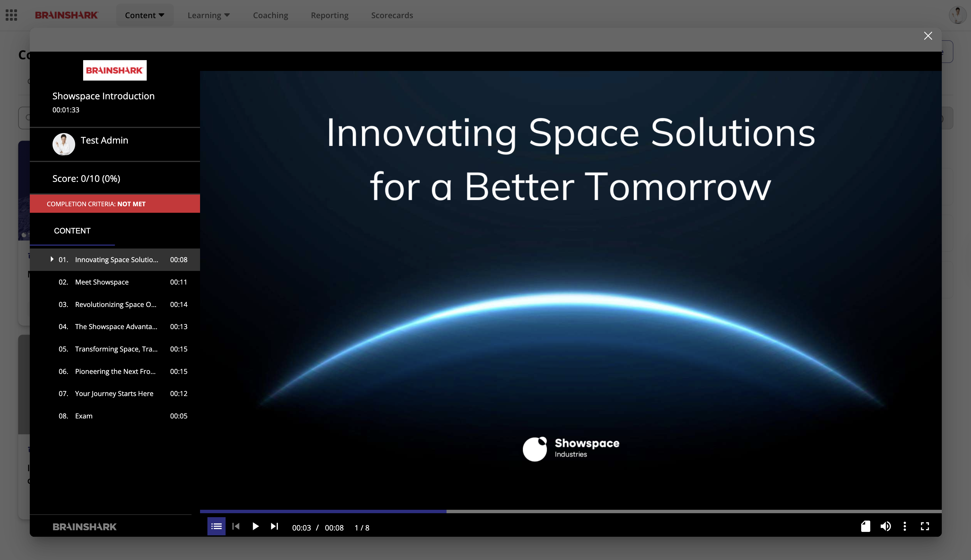This screenshot has width=971, height=560.
Task: Click the 00:01:33 total duration text
Action: tap(66, 110)
